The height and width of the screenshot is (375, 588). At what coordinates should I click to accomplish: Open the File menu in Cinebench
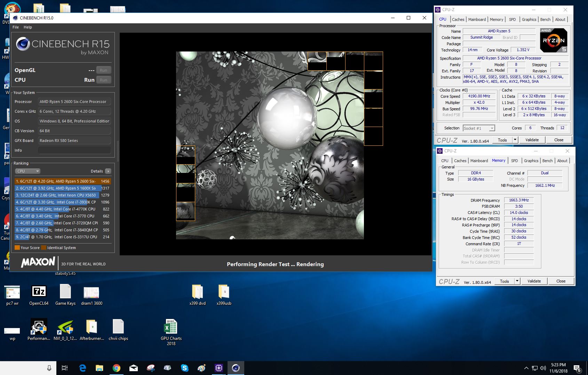click(16, 27)
